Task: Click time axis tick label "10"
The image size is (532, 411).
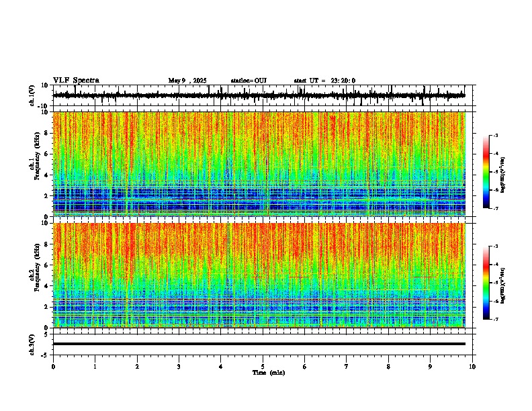Action: point(472,367)
